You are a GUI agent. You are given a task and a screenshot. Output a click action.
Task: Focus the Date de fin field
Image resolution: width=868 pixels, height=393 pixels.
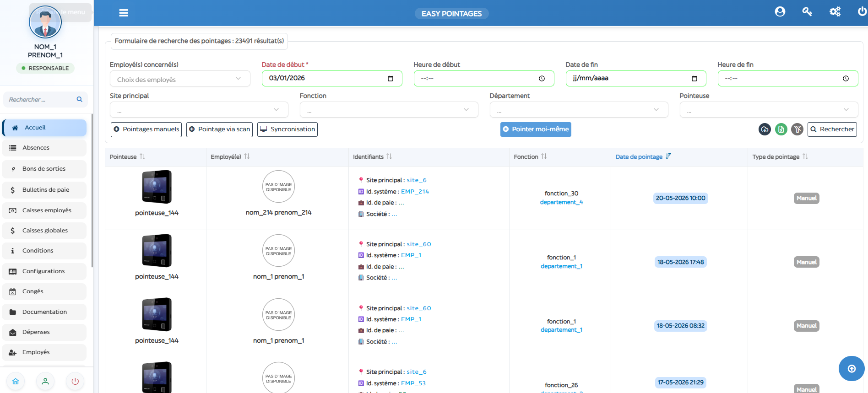[x=636, y=79]
